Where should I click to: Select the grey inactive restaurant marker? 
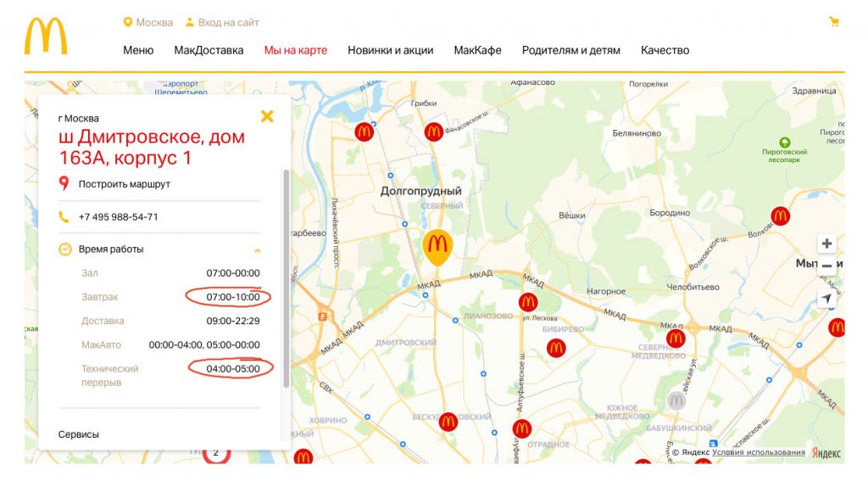pos(676,400)
